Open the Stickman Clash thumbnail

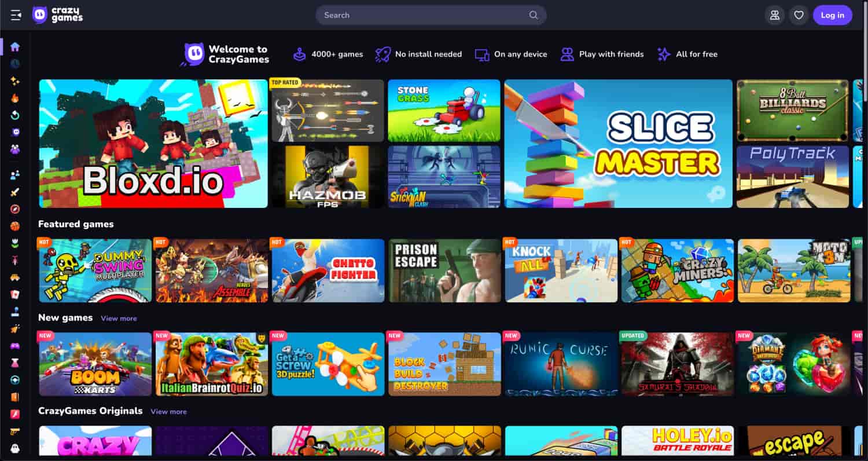click(x=444, y=177)
